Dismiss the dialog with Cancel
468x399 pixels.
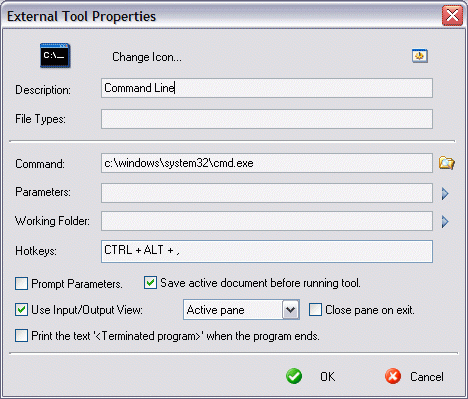click(x=427, y=377)
